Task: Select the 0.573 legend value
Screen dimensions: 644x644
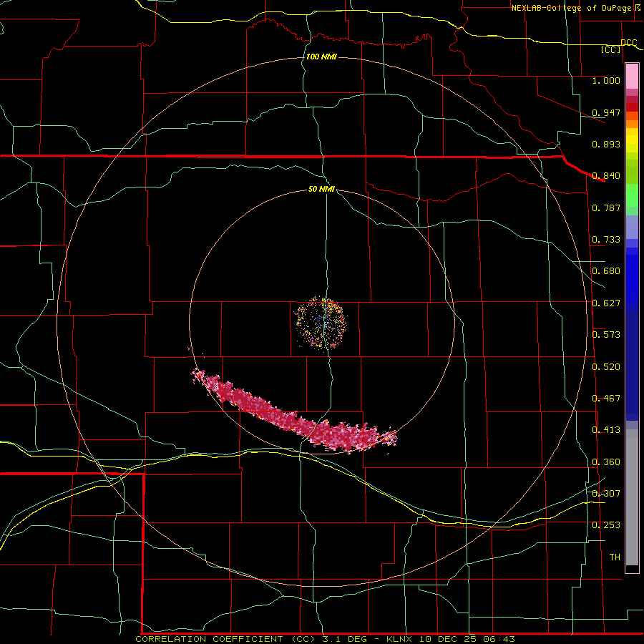Action: 606,335
